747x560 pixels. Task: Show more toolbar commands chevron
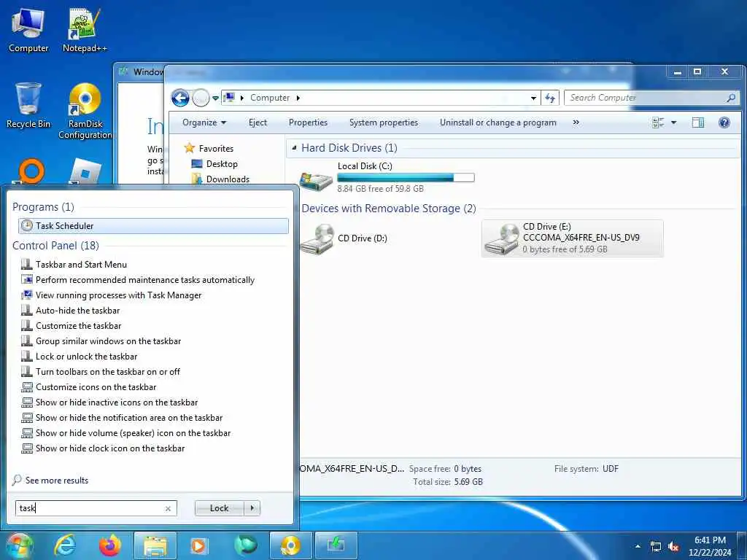coord(576,122)
